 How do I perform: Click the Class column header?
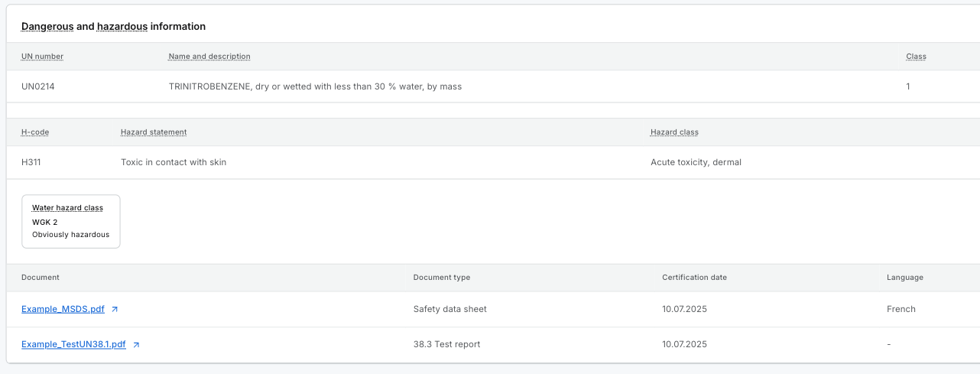point(916,57)
